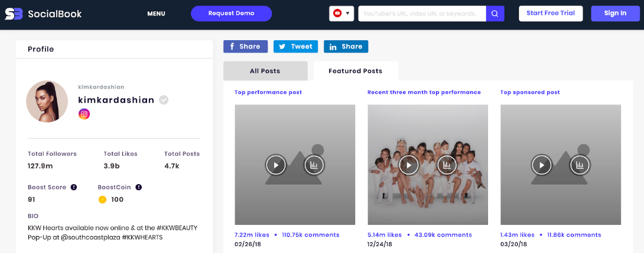Click the magnifier search button
The height and width of the screenshot is (255, 644).
point(495,14)
